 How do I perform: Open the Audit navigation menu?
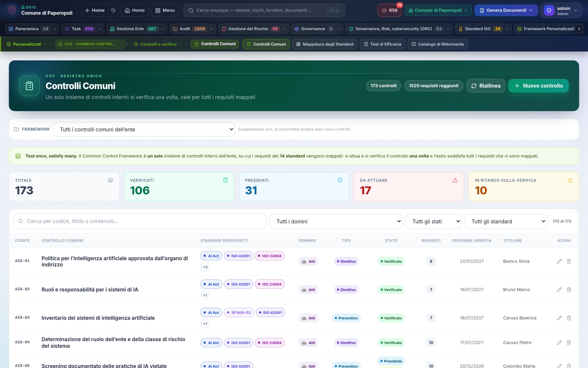tap(192, 29)
